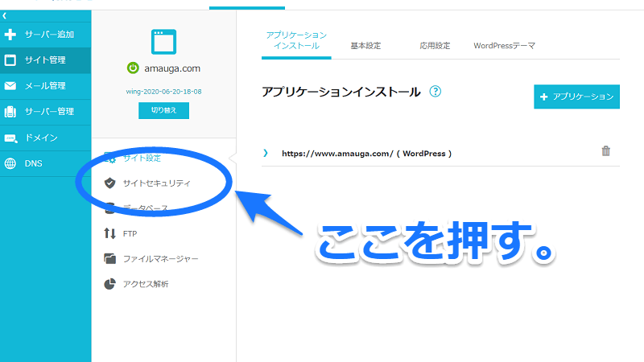Click the site window icon above amauga.com
The width and height of the screenshot is (644, 362).
(163, 41)
